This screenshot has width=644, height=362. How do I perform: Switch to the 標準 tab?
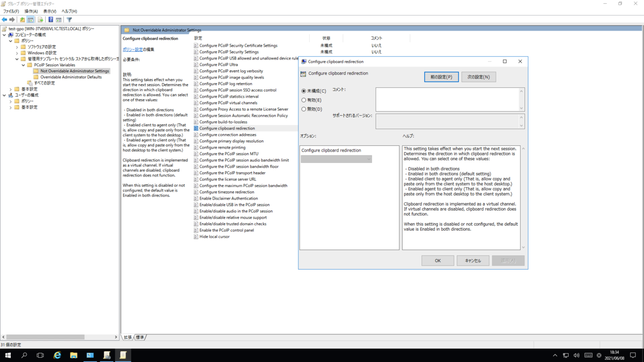[x=140, y=337]
